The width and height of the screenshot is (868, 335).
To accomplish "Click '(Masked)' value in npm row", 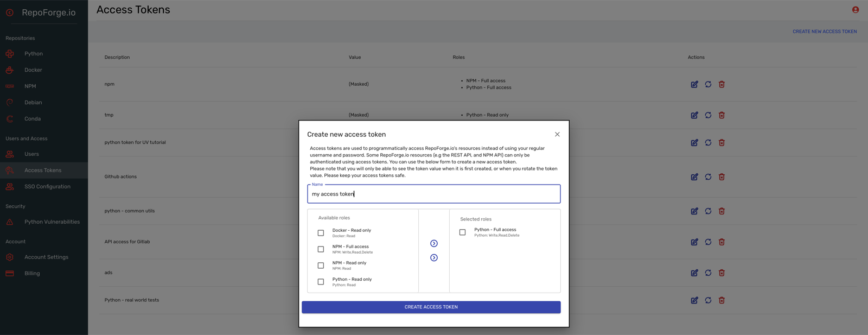I will [x=359, y=84].
